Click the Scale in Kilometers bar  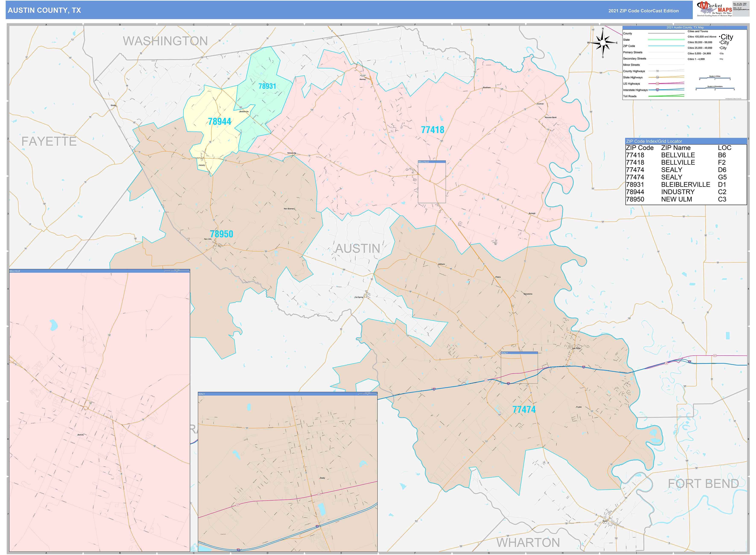point(715,88)
